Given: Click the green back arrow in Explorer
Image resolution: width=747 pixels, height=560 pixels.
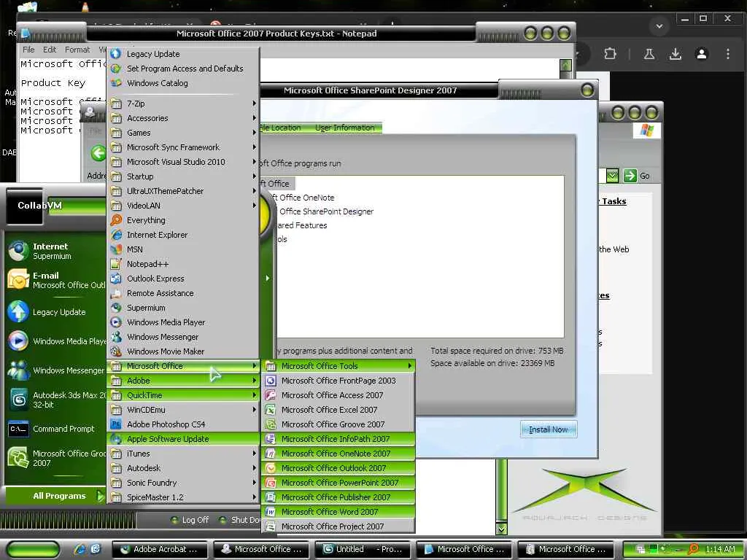Looking at the screenshot, I should tap(98, 153).
